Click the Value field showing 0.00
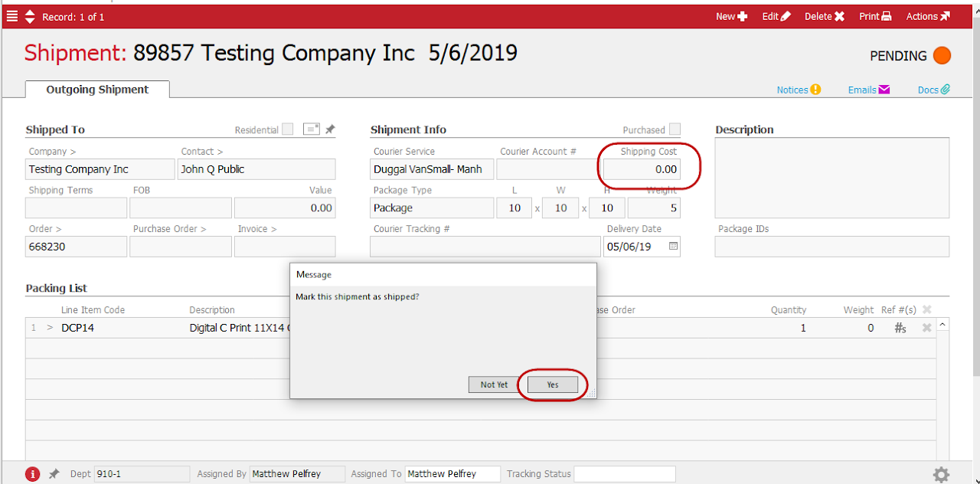 [x=285, y=208]
